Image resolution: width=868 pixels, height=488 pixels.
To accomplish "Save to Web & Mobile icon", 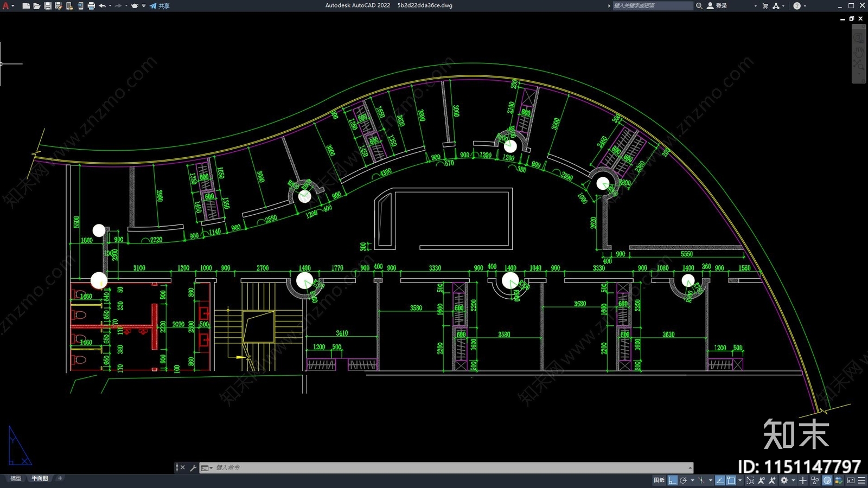I will (80, 6).
